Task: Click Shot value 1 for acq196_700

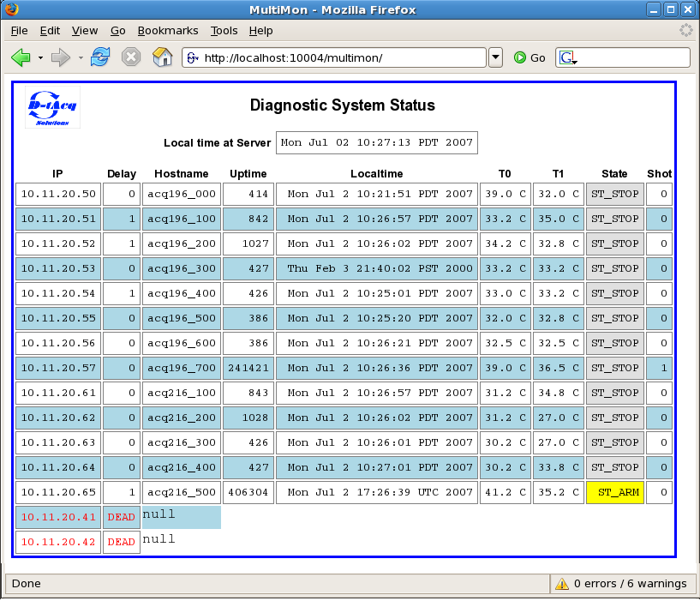Action: point(660,368)
